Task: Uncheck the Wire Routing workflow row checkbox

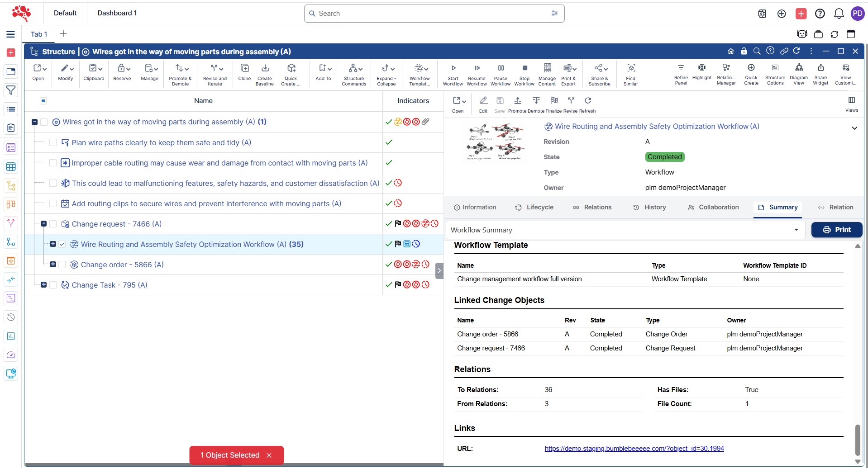Action: (x=62, y=244)
